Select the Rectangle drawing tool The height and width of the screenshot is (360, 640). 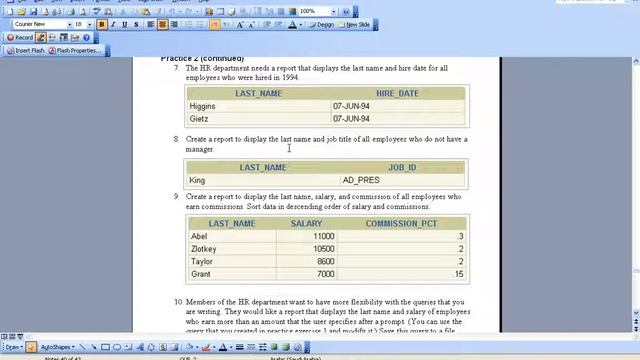[105, 347]
